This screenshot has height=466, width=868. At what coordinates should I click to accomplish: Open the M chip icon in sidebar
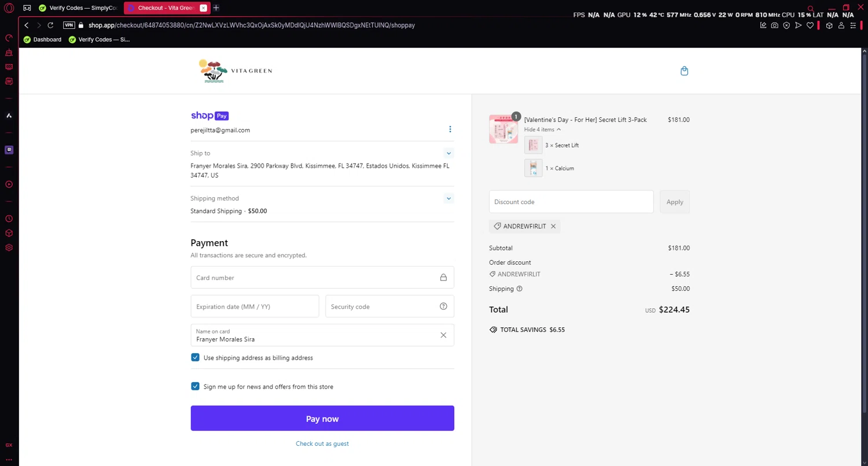[9, 81]
